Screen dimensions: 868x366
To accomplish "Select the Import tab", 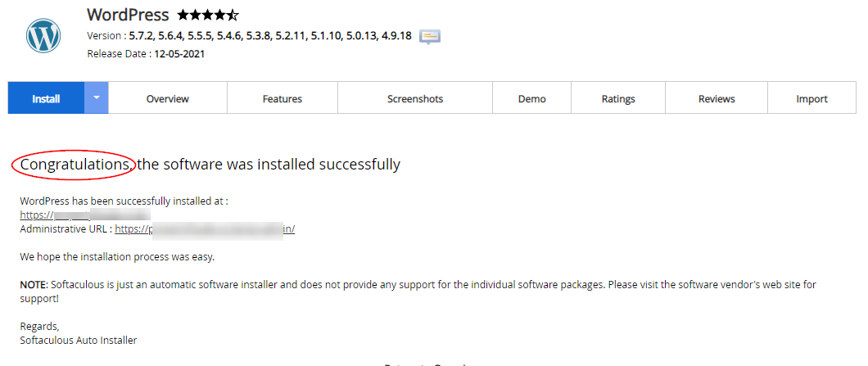I will (811, 98).
